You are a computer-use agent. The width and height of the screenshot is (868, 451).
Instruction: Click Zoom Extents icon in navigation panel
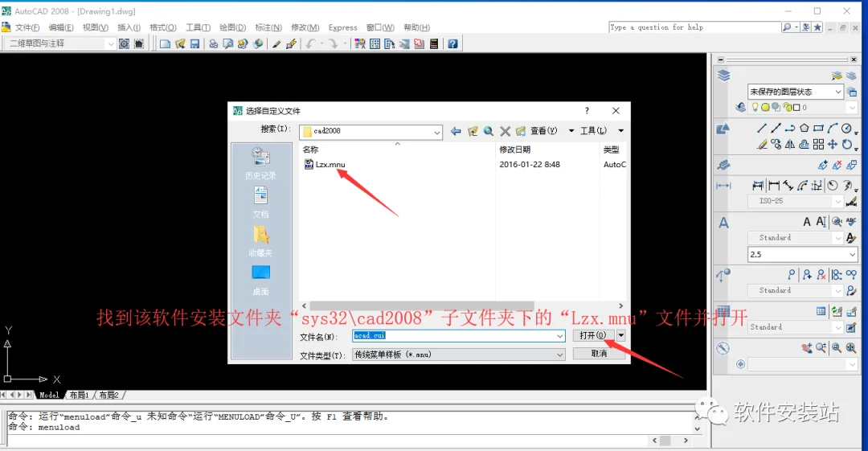851,348
